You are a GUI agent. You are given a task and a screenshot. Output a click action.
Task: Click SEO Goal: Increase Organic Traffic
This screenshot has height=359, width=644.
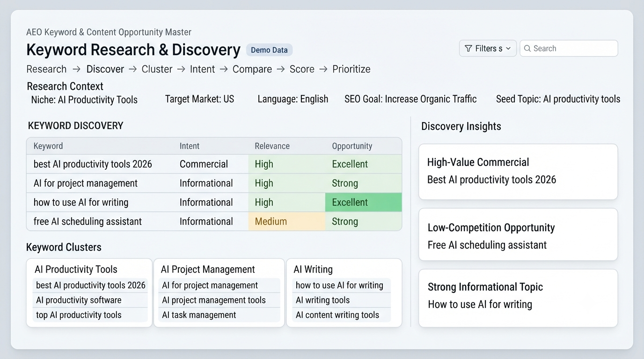click(410, 99)
